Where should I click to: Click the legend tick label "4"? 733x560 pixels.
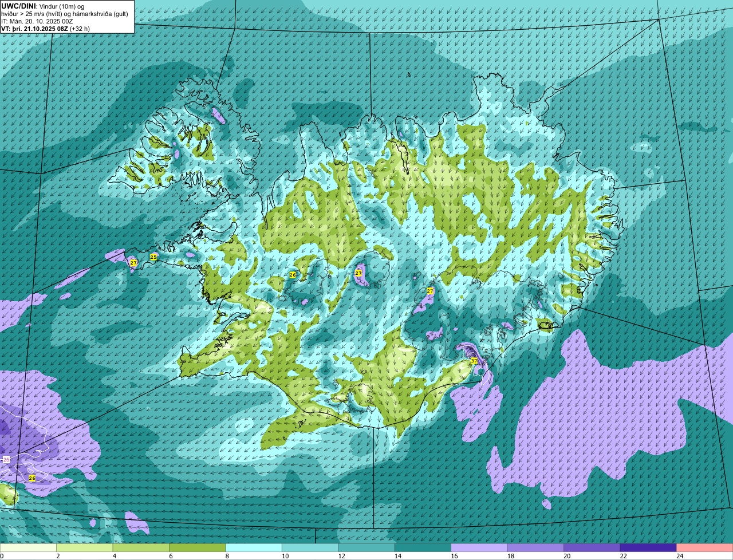point(113,556)
